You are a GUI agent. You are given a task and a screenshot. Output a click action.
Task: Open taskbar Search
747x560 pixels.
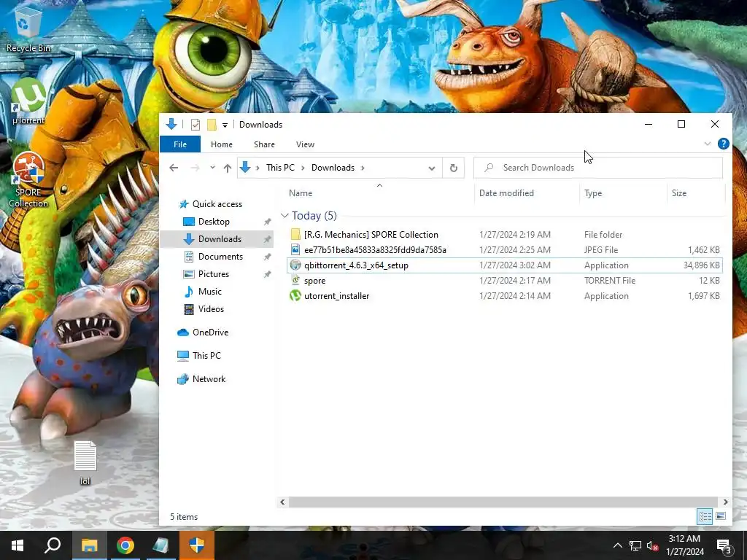click(53, 545)
